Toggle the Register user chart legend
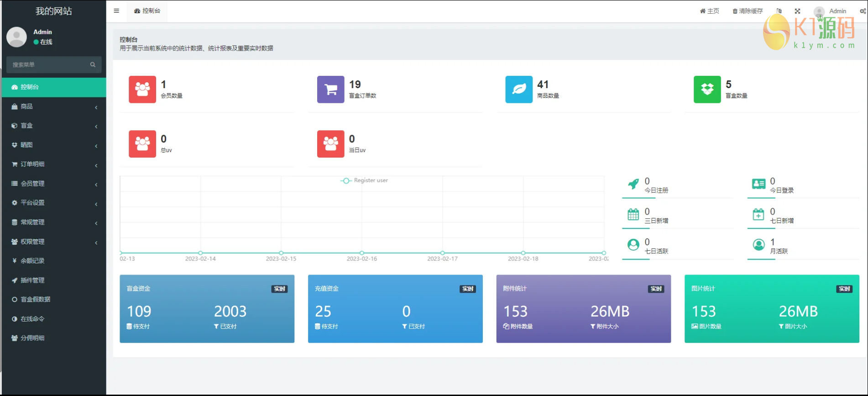Screen dimensions: 868x396 click(x=364, y=180)
